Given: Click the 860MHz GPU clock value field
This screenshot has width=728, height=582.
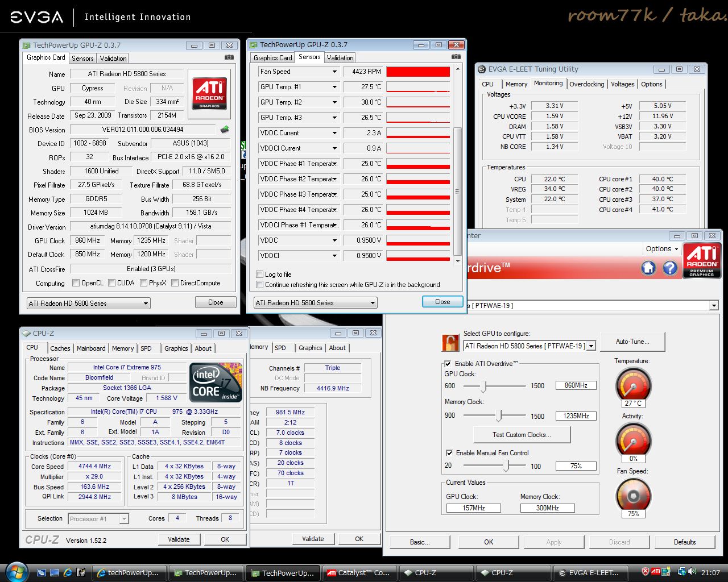Looking at the screenshot, I should (x=576, y=385).
